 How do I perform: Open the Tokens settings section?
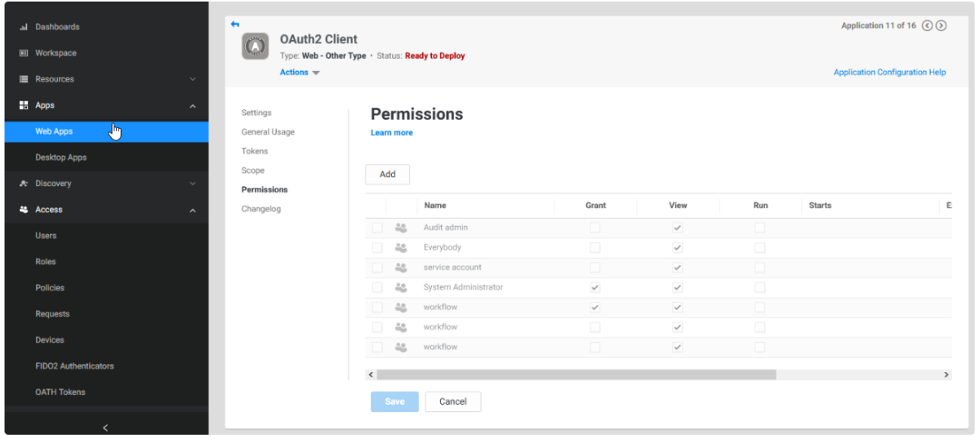pyautogui.click(x=255, y=151)
